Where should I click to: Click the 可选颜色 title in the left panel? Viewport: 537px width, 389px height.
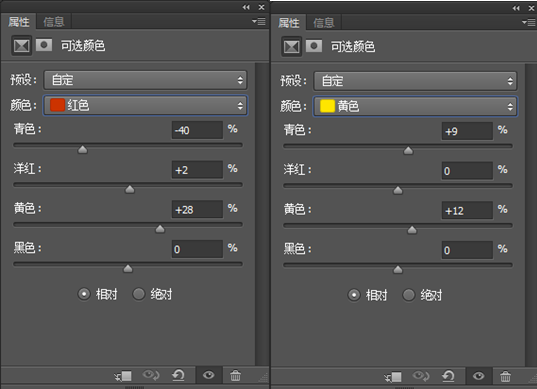click(x=83, y=46)
